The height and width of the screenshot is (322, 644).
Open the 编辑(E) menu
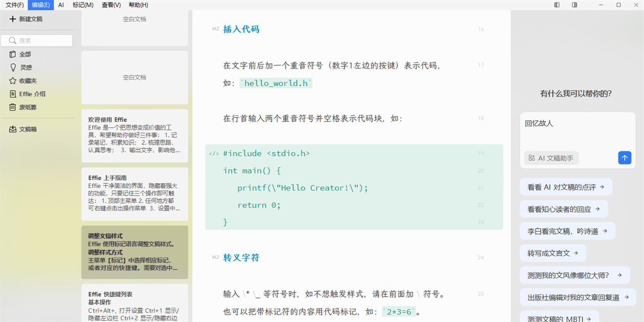(x=40, y=5)
